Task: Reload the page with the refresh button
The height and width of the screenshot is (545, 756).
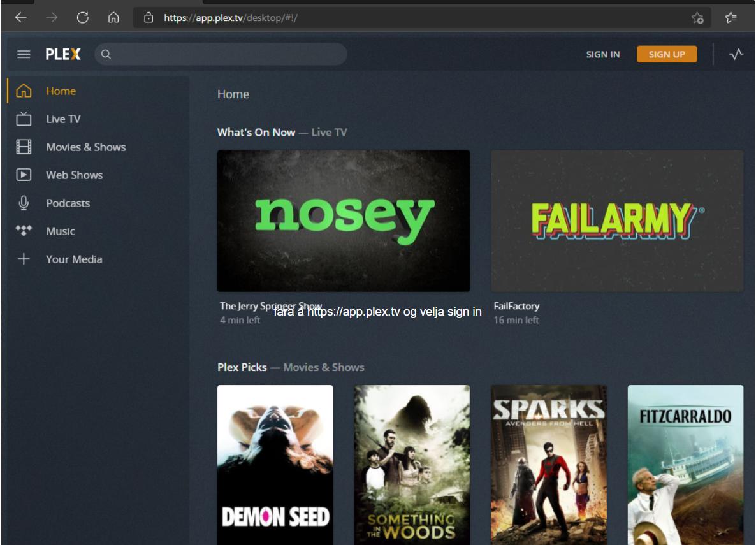Action: coord(82,18)
